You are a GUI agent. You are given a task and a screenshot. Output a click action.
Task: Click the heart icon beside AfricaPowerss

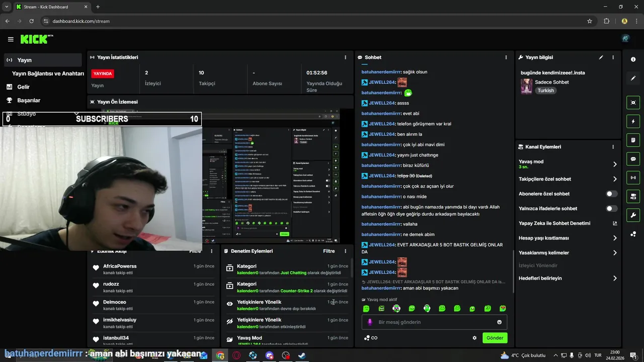tap(96, 268)
